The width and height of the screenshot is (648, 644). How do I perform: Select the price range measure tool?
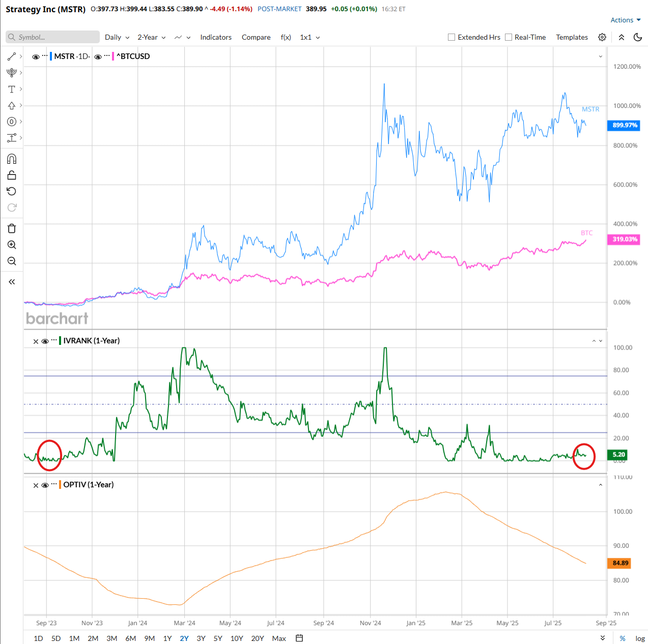point(12,138)
